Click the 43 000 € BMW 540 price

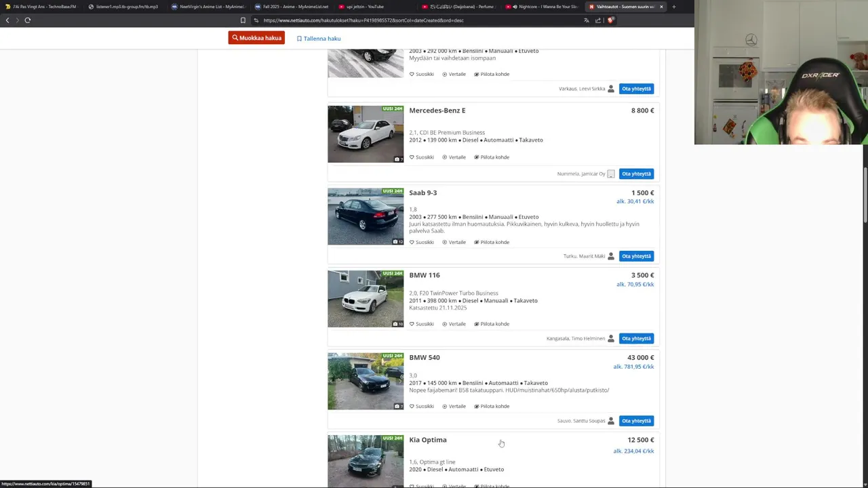[x=641, y=357]
